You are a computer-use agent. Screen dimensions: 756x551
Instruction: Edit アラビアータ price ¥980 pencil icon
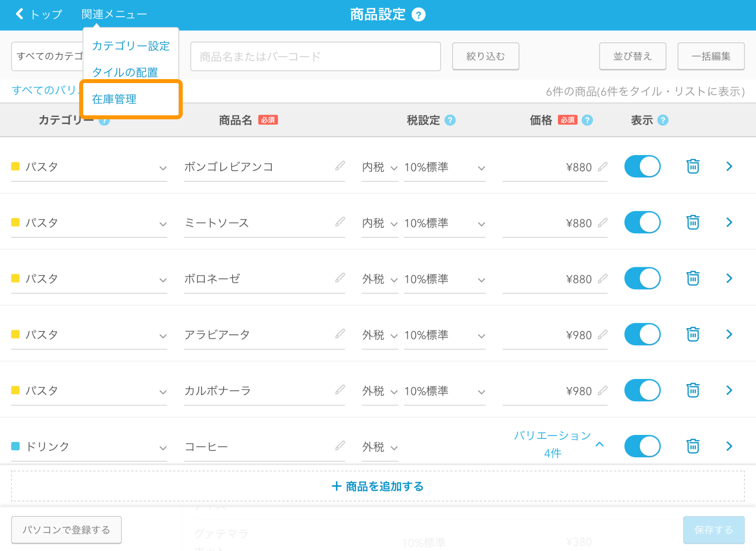(x=602, y=334)
